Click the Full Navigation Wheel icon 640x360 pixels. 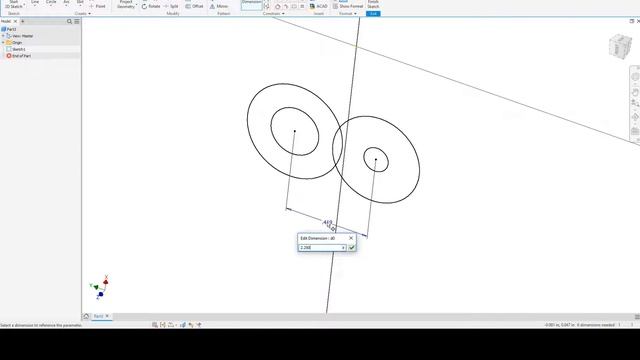point(635,77)
